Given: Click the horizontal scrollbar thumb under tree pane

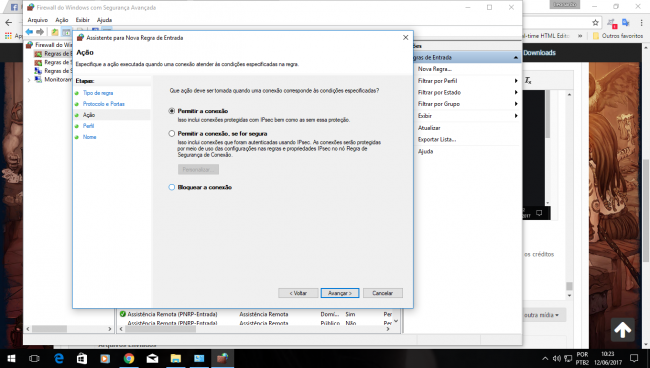Looking at the screenshot, I should click(49, 329).
